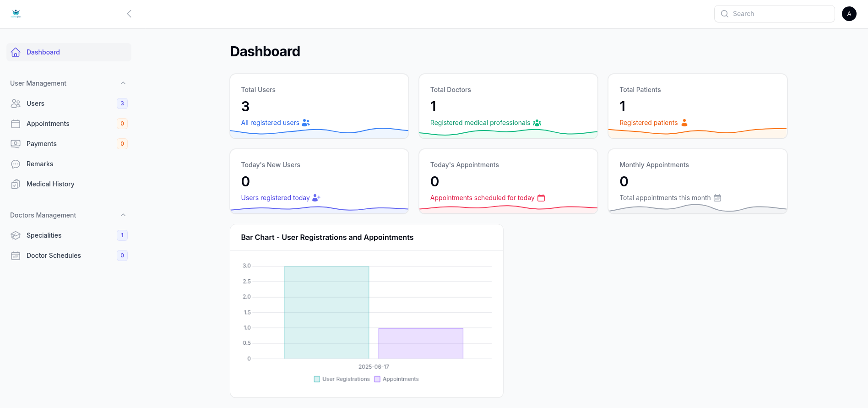Open the Payments menu item
The width and height of the screenshot is (868, 408).
tap(42, 144)
